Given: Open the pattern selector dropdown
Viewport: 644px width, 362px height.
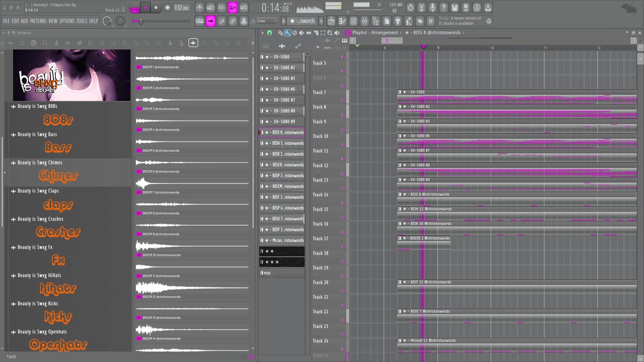Looking at the screenshot, I should coord(302,21).
